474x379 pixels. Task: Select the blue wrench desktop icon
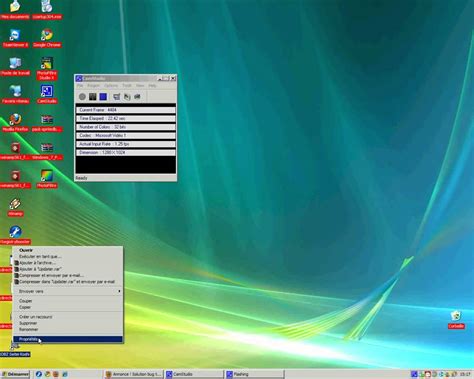15,235
